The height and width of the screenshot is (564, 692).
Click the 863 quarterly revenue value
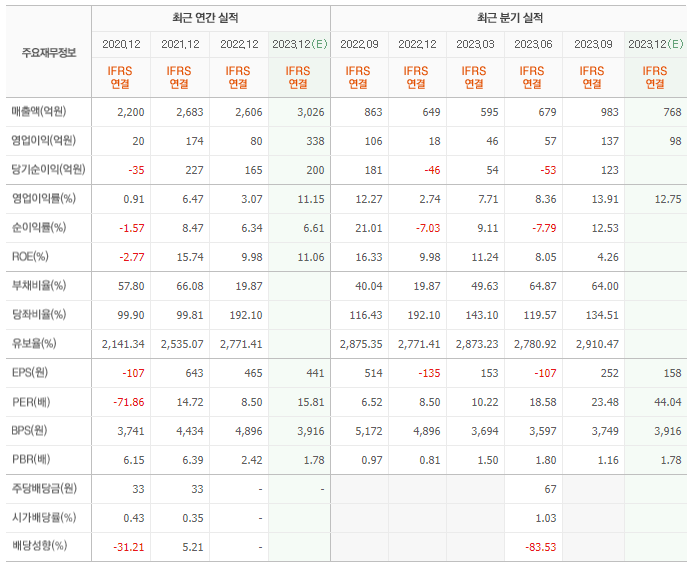tap(373, 112)
